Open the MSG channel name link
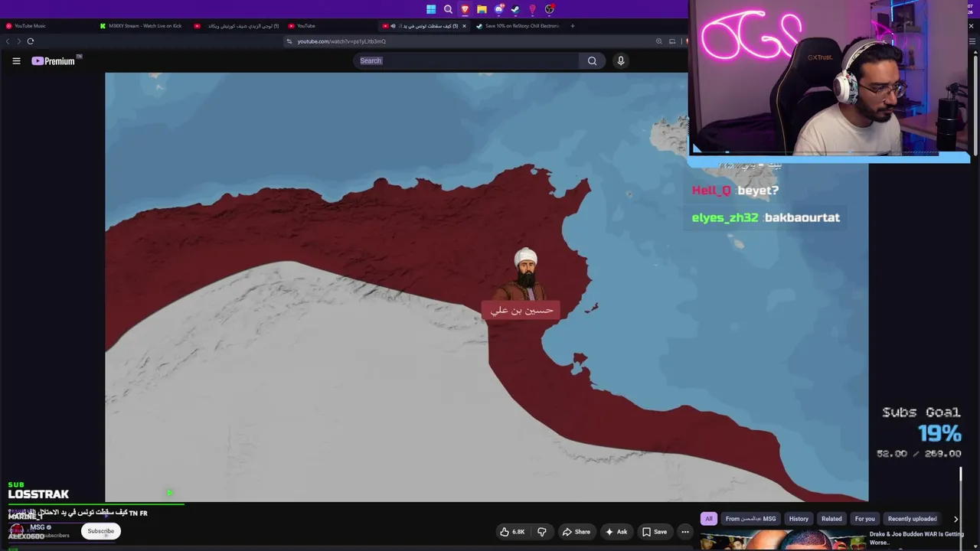The width and height of the screenshot is (980, 551). [38, 527]
